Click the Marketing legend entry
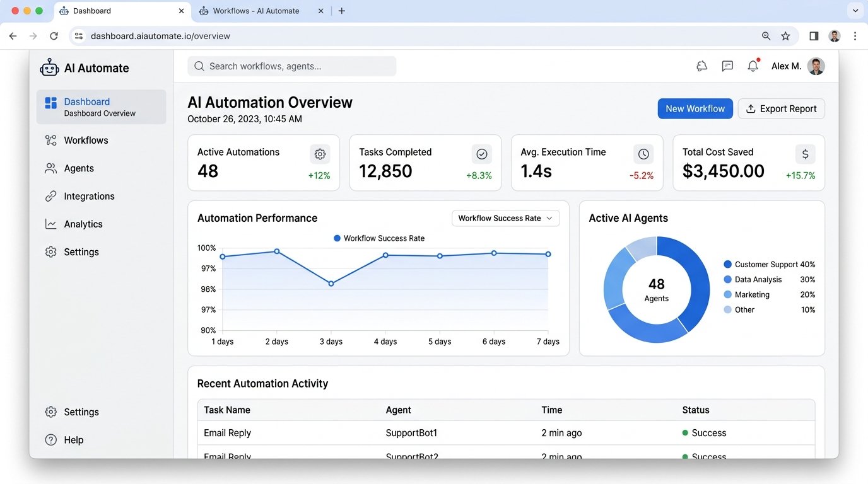The width and height of the screenshot is (868, 484). point(770,295)
